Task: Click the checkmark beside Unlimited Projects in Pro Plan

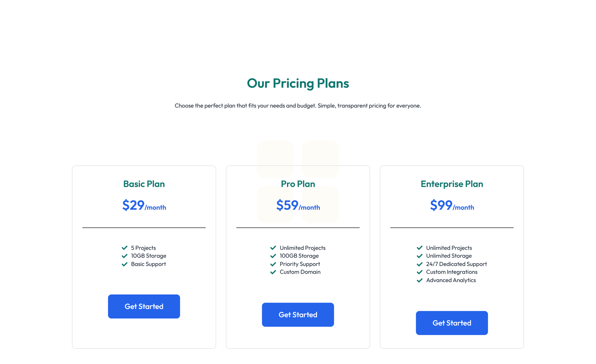Action: 273,248
